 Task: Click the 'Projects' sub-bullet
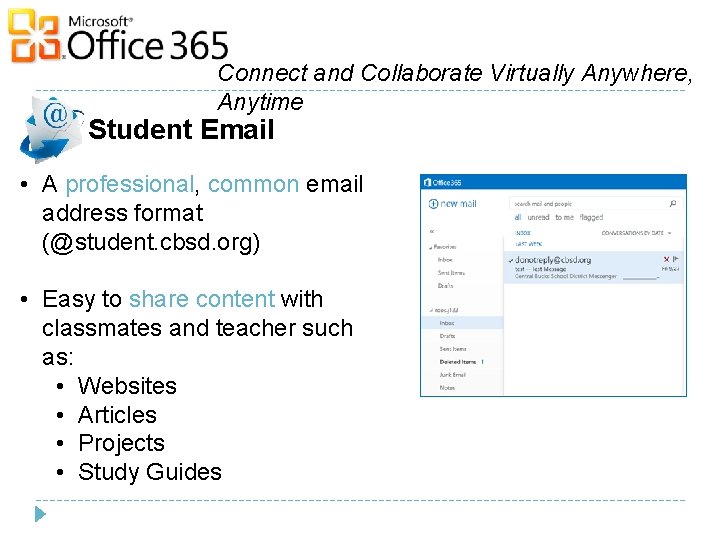(121, 444)
